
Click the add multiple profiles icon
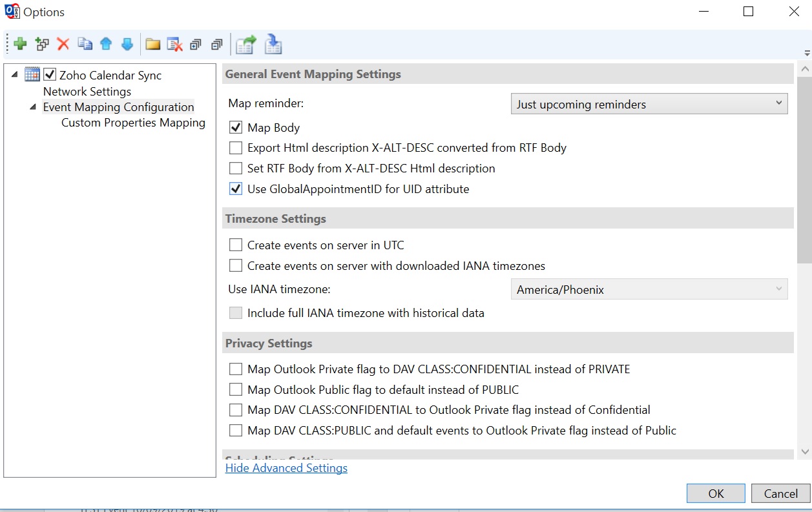pyautogui.click(x=42, y=44)
